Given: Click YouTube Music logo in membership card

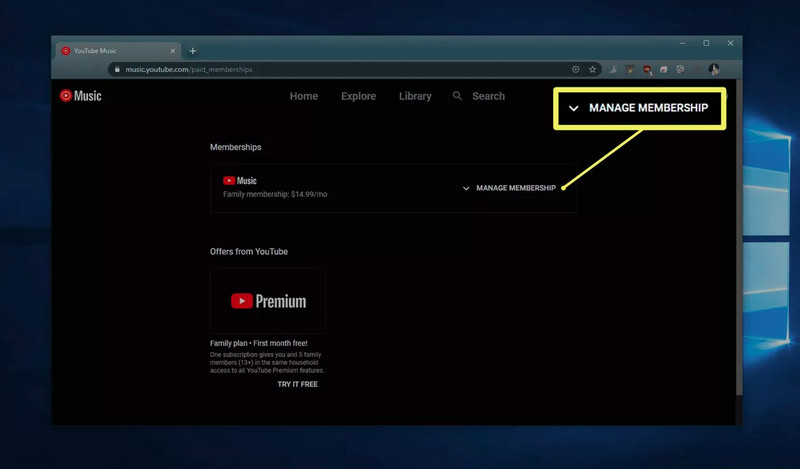Looking at the screenshot, I should (240, 181).
